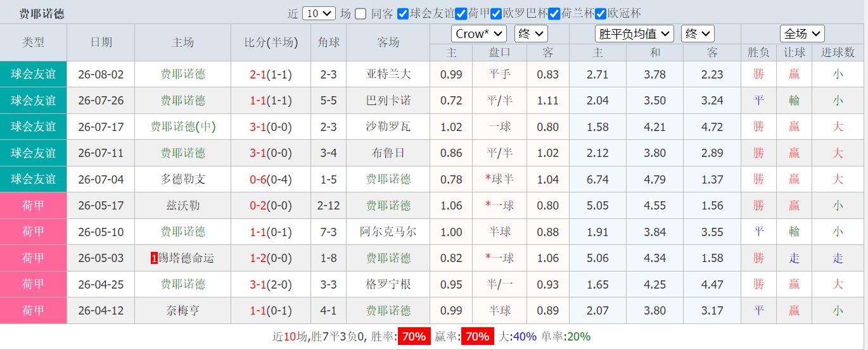Click corner count 2-12
This screenshot has width=868, height=350.
[329, 206]
